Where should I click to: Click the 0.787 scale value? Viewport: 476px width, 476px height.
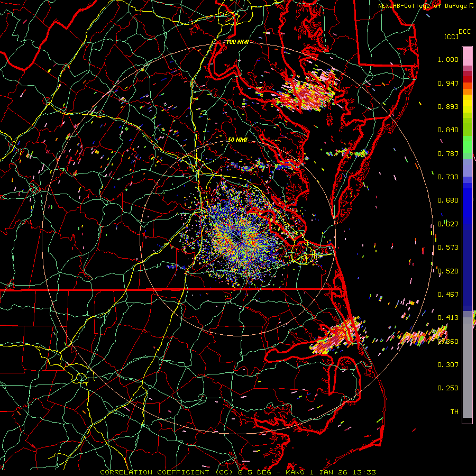[x=448, y=153]
